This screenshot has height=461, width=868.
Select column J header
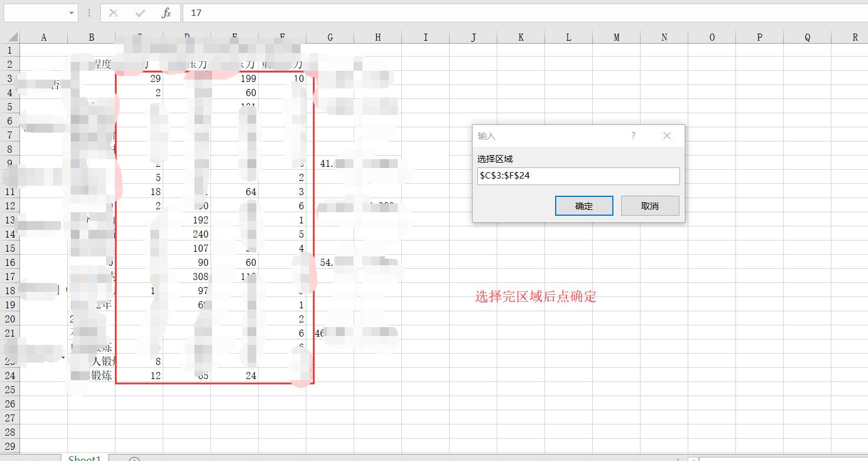[x=473, y=37]
